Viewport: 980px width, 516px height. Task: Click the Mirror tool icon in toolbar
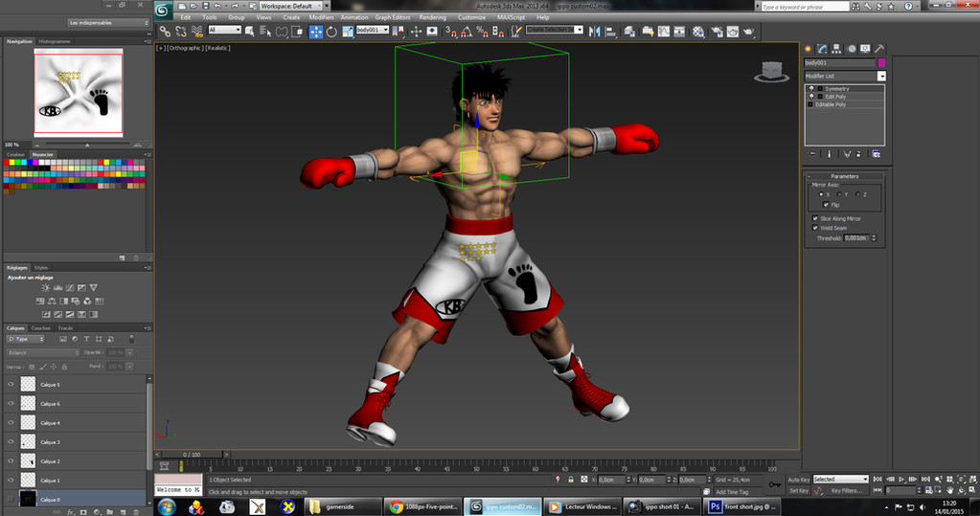tap(594, 32)
